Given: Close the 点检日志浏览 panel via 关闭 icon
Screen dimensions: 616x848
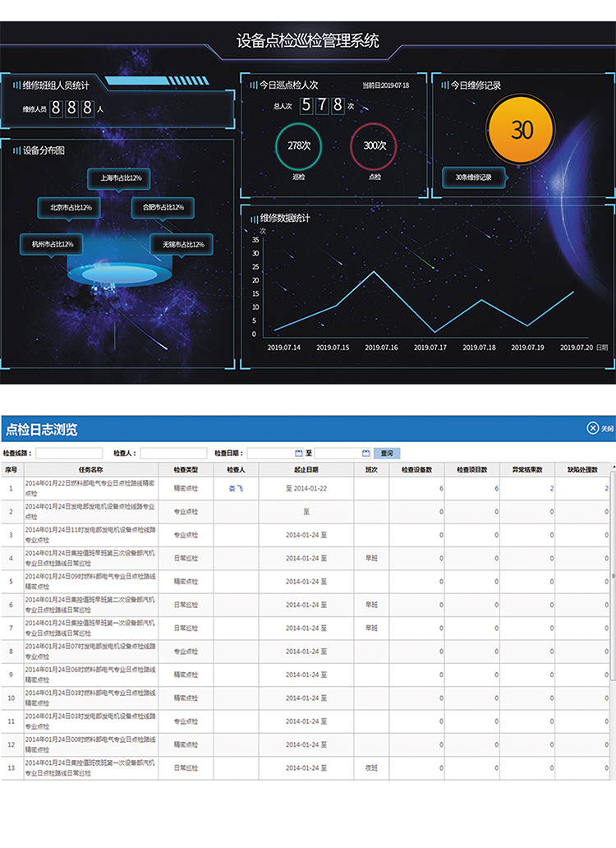Looking at the screenshot, I should 592,428.
